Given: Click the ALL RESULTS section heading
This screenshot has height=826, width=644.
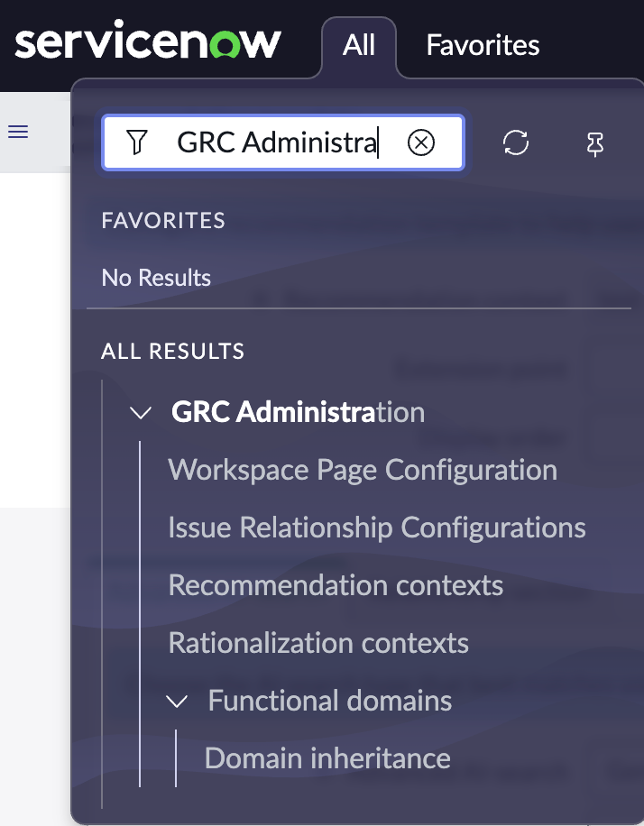Looking at the screenshot, I should (x=173, y=352).
